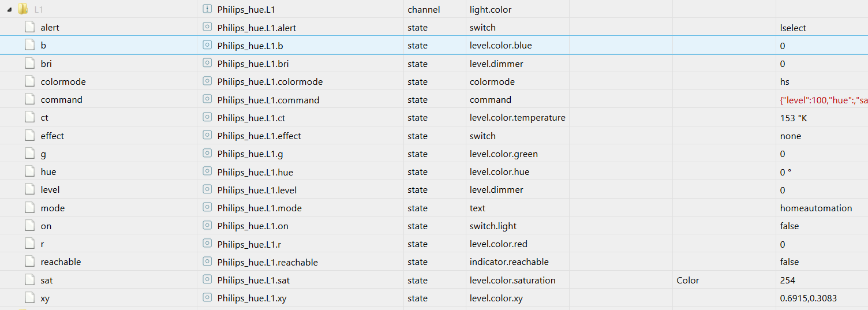This screenshot has height=310, width=868.
Task: Click the false value of on
Action: [x=790, y=226]
